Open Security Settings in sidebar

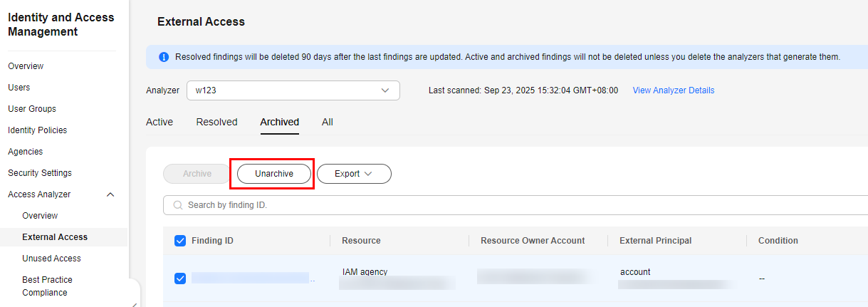(x=40, y=173)
